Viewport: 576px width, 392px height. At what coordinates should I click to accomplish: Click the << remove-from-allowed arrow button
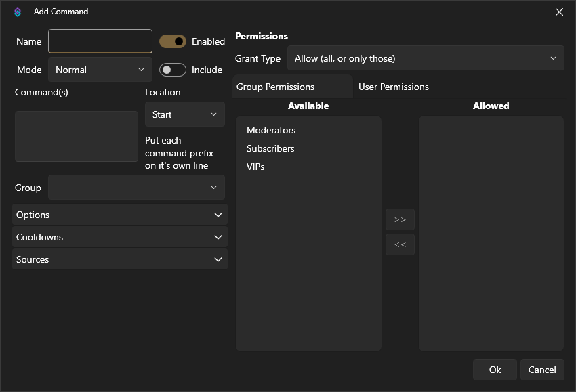click(400, 244)
